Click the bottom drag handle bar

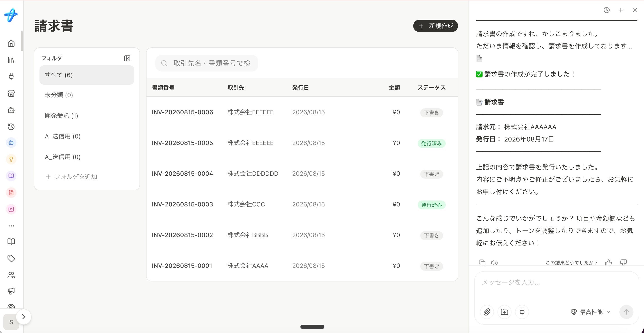(312, 326)
